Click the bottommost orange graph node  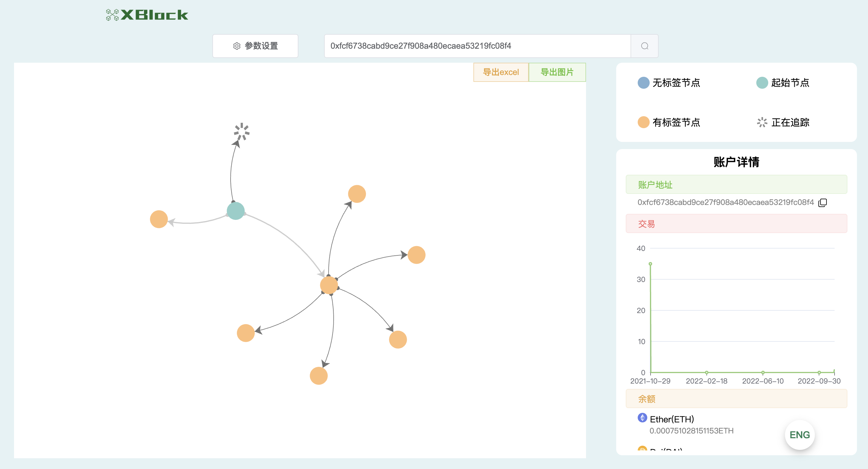[318, 376]
